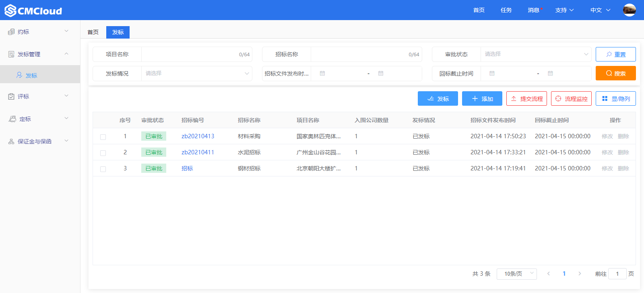Click the 保证金与保函 sidebar icon
644x293 pixels.
(11, 141)
